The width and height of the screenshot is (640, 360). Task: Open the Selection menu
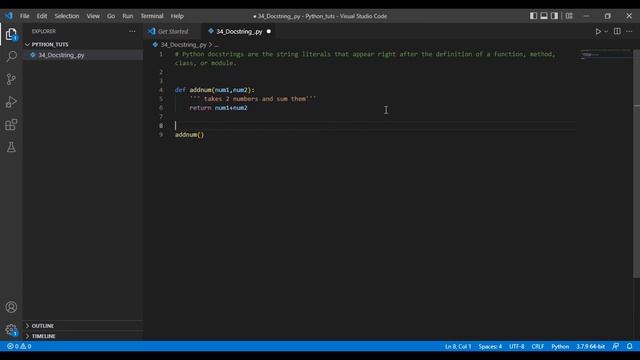pos(67,16)
